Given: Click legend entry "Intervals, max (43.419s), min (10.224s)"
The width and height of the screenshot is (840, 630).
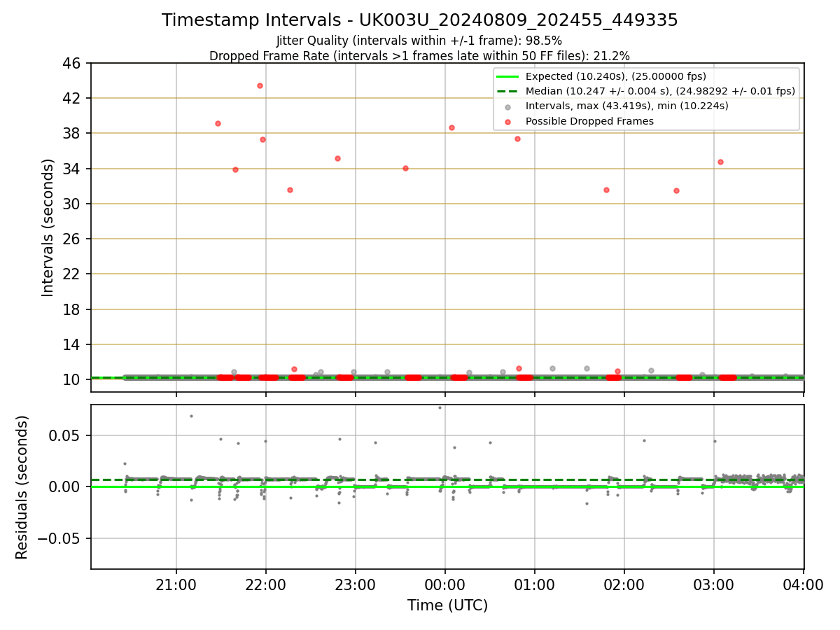Looking at the screenshot, I should coord(627,106).
